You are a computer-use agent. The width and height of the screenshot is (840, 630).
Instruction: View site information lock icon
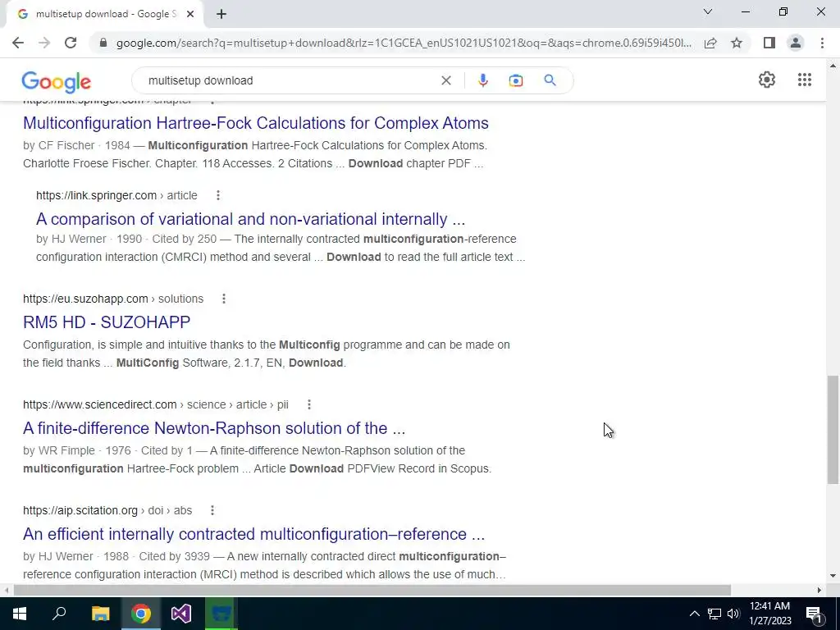tap(103, 43)
